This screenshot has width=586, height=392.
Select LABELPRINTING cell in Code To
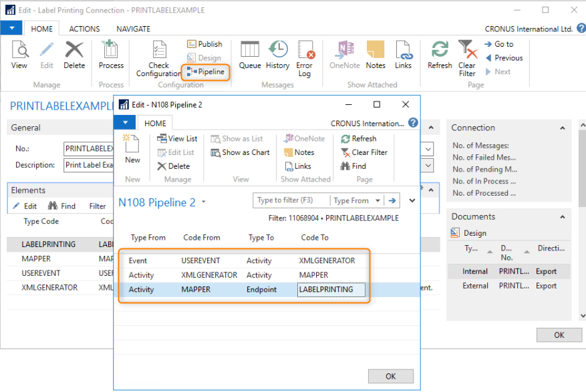(331, 290)
